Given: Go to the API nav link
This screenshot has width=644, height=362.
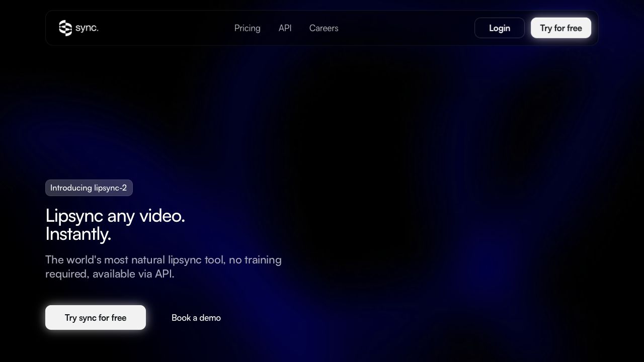Looking at the screenshot, I should [285, 28].
